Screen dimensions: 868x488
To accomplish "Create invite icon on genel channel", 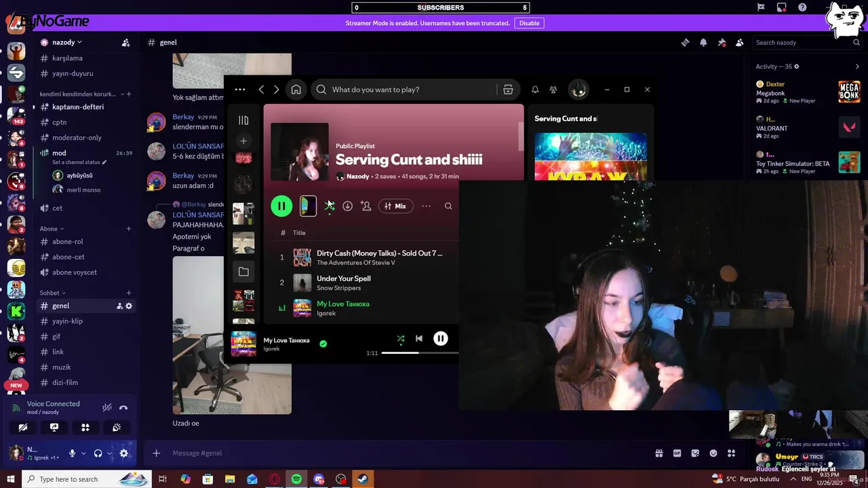I will click(x=119, y=306).
